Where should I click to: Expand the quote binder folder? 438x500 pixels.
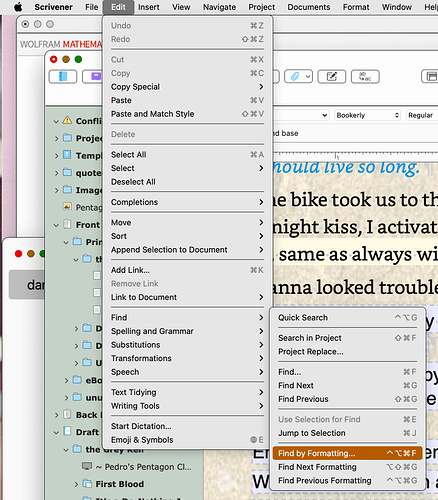point(56,173)
